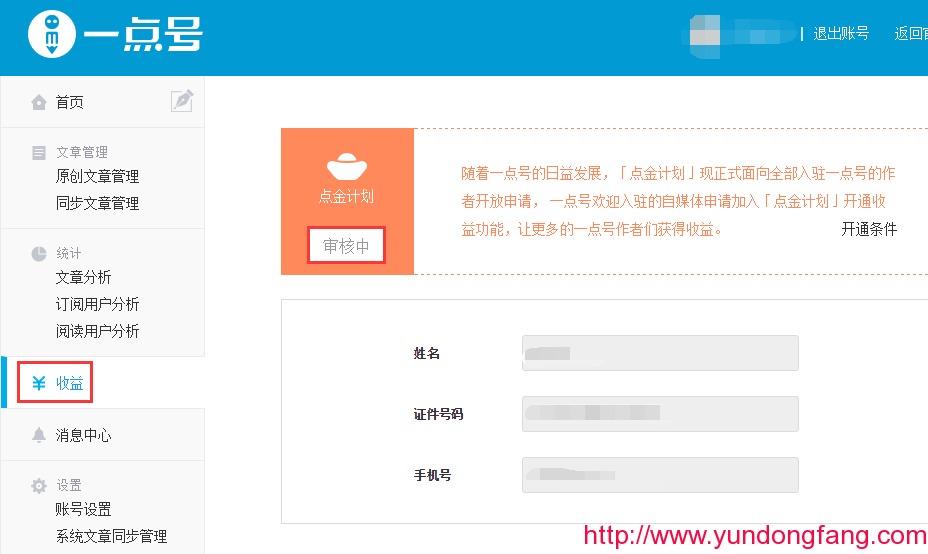Click the 退出账号 logout link

(x=840, y=33)
